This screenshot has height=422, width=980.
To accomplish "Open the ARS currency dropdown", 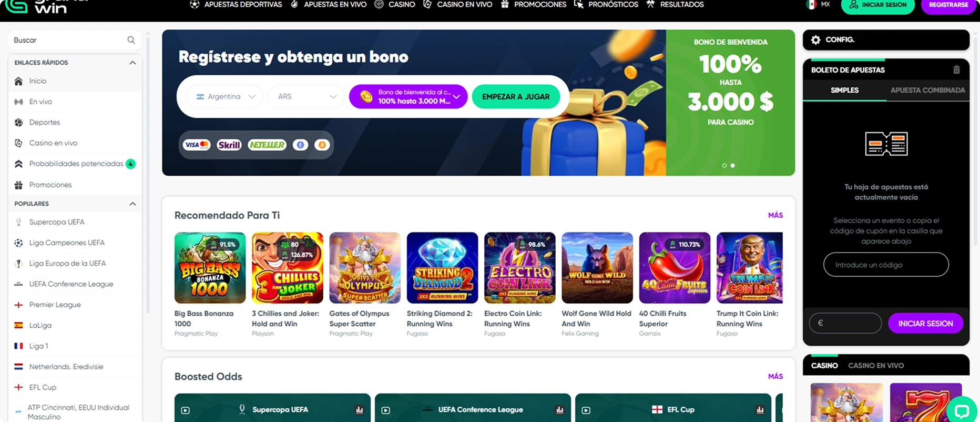I will 305,97.
